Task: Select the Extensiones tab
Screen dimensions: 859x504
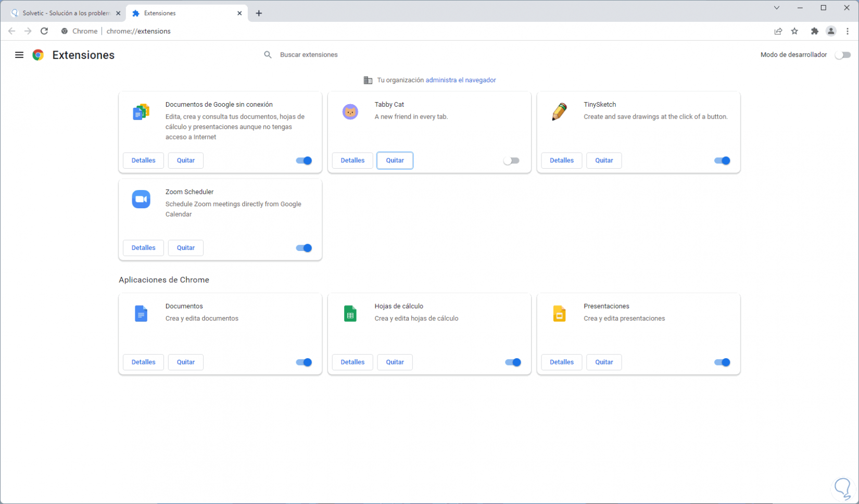Action: [187, 13]
